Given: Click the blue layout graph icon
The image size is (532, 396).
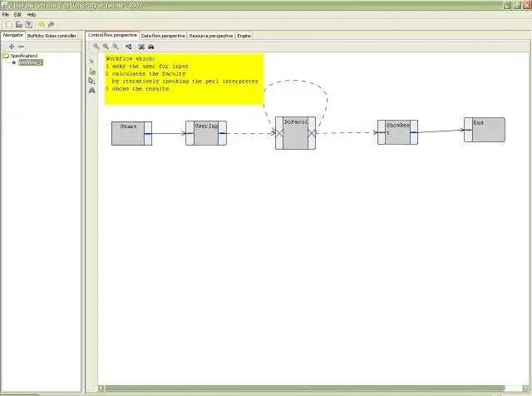Looking at the screenshot, I should coord(128,47).
